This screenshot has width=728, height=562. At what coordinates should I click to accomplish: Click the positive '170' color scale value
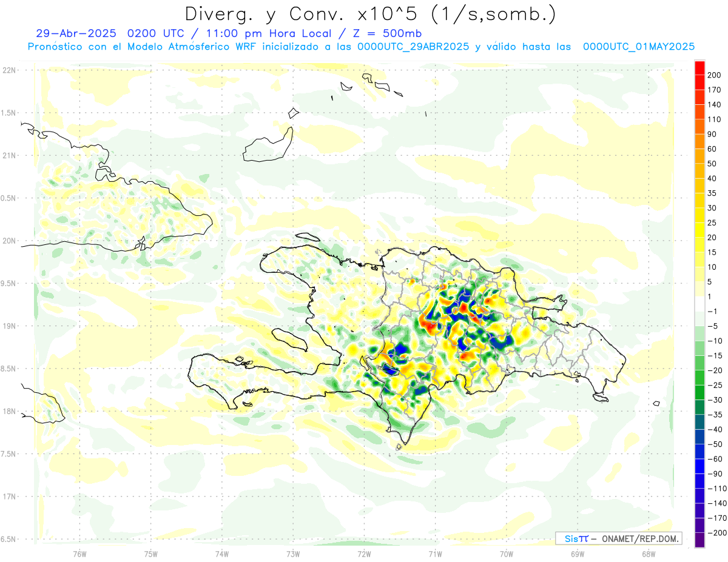click(714, 90)
